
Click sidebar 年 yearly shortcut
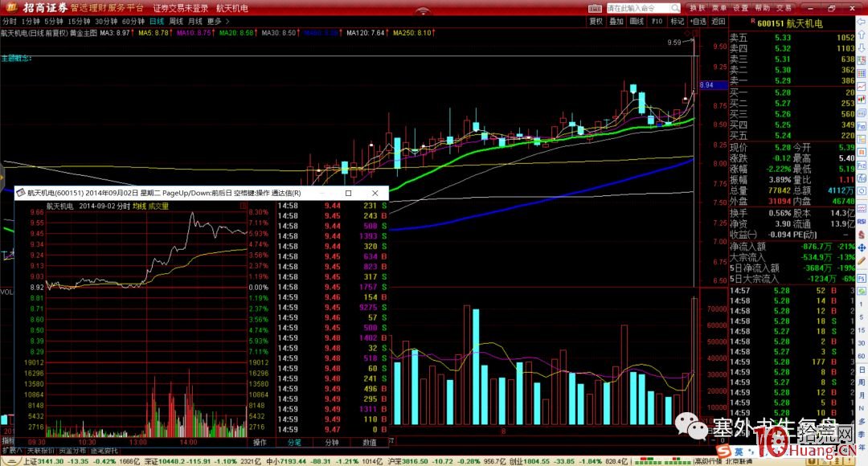click(862, 448)
